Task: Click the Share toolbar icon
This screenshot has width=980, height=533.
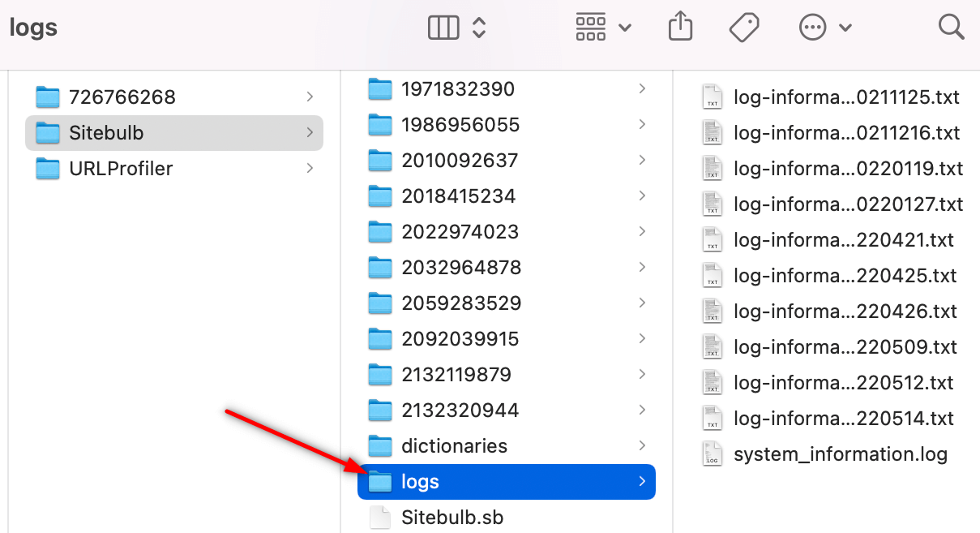Action: click(680, 27)
